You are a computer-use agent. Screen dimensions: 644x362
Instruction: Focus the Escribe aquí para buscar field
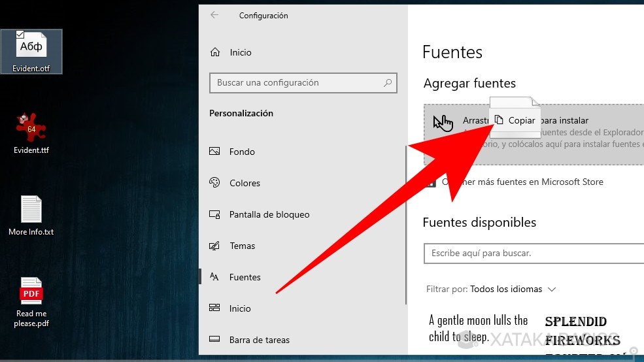[x=534, y=254]
